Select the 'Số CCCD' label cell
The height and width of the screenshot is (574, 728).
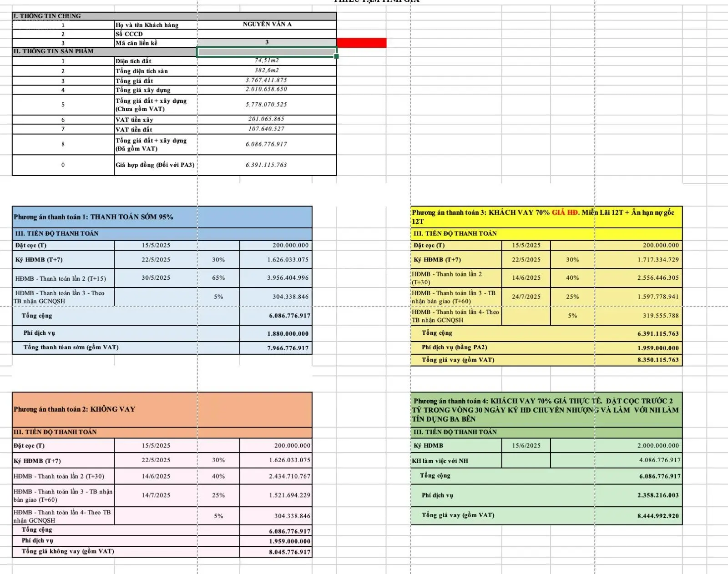[x=156, y=34]
